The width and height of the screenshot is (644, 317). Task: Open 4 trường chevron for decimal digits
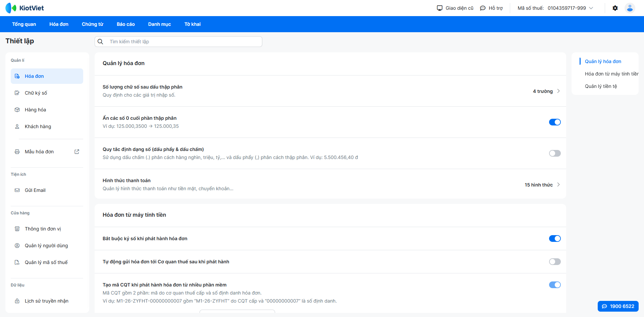click(x=558, y=91)
